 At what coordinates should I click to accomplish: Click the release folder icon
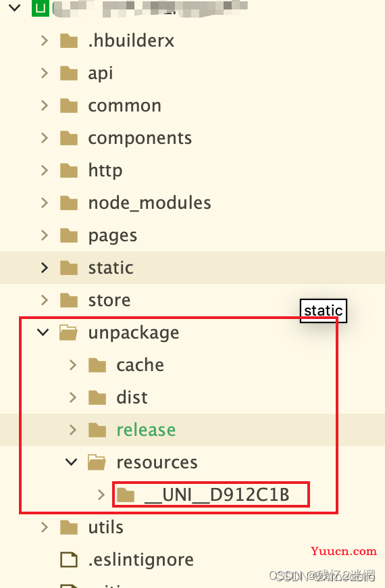97,430
